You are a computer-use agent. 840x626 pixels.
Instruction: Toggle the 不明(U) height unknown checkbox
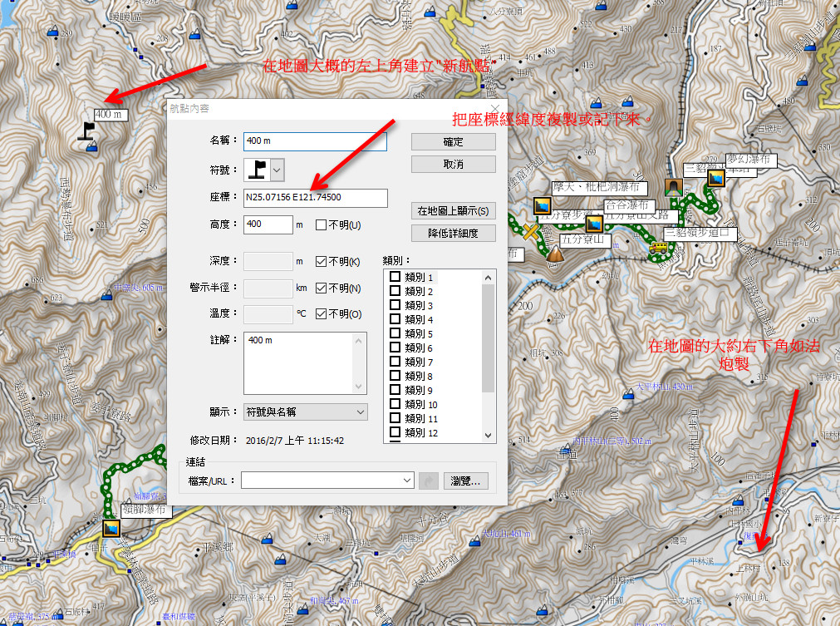[x=322, y=224]
